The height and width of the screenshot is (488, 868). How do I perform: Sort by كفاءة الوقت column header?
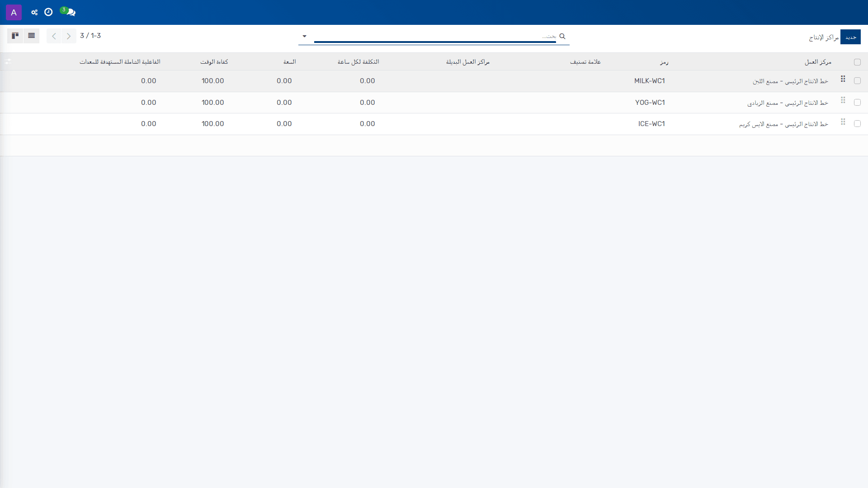point(214,62)
